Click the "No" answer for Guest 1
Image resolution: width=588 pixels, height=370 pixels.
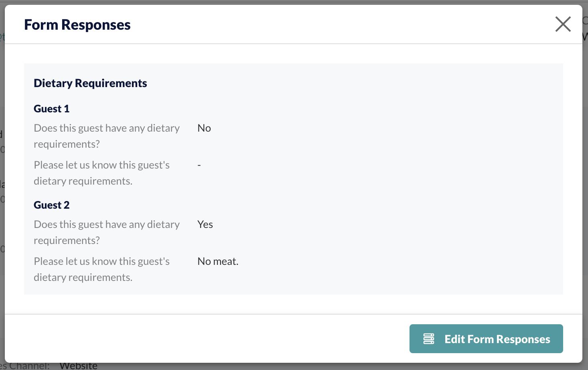point(204,128)
